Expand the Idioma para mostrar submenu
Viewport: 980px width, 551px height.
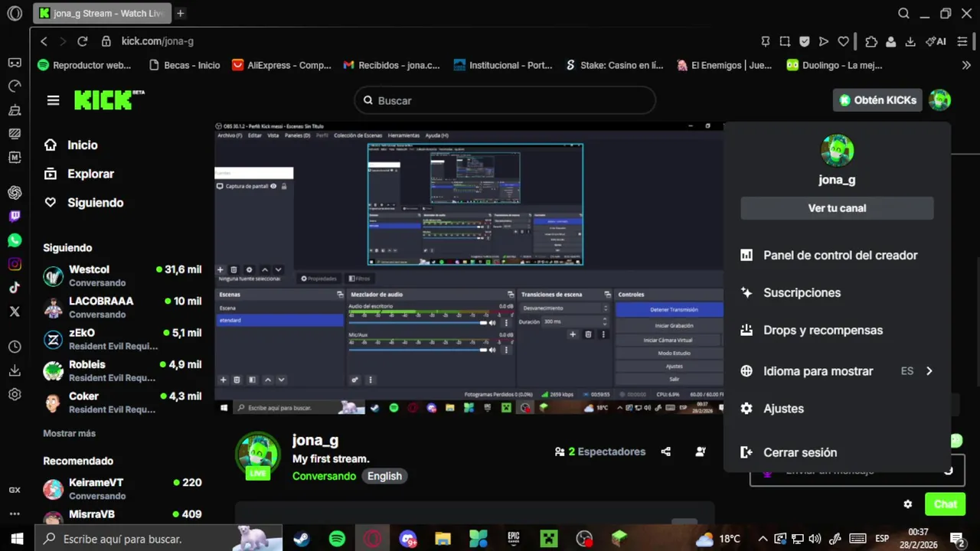(x=837, y=371)
